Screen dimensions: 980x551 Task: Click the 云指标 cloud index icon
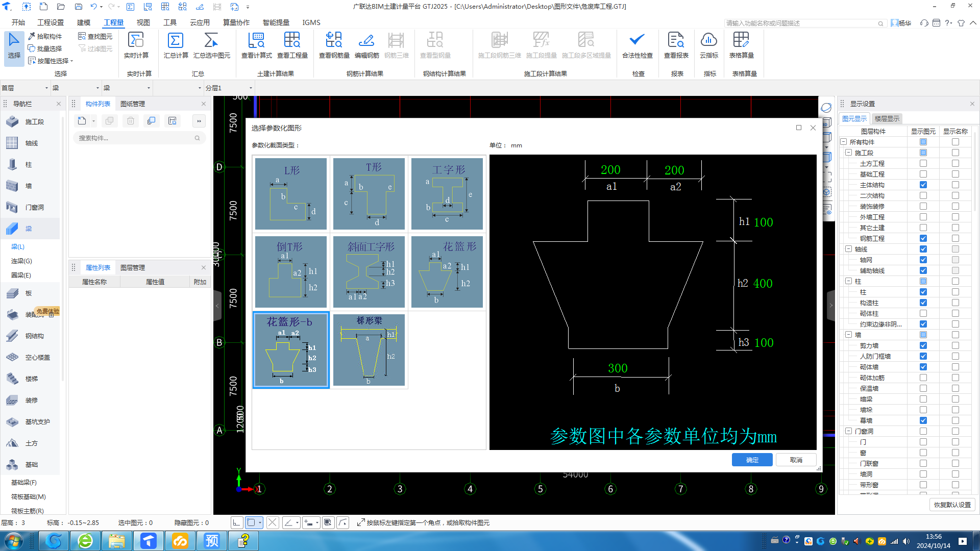[x=709, y=40]
